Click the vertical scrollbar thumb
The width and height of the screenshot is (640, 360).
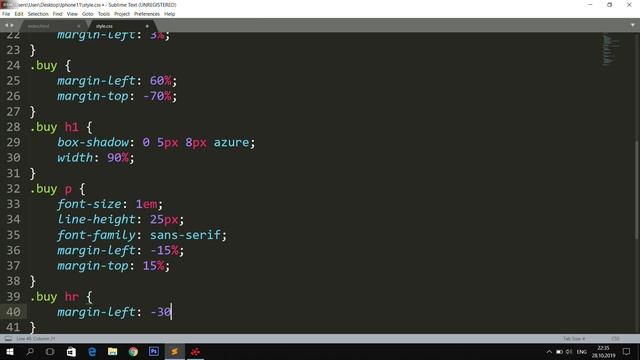(637, 190)
